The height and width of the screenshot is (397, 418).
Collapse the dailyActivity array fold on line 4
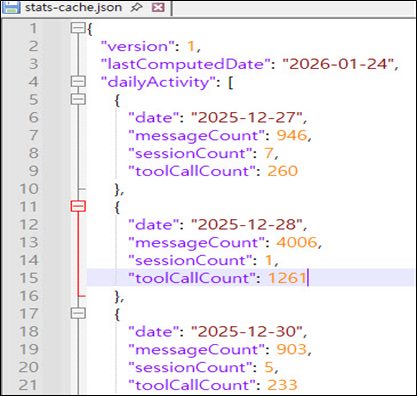click(x=78, y=82)
